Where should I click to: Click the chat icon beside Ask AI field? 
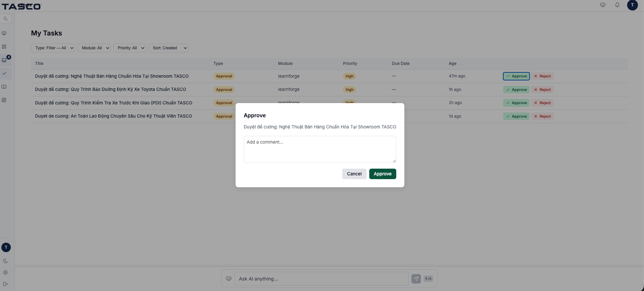pos(229,279)
